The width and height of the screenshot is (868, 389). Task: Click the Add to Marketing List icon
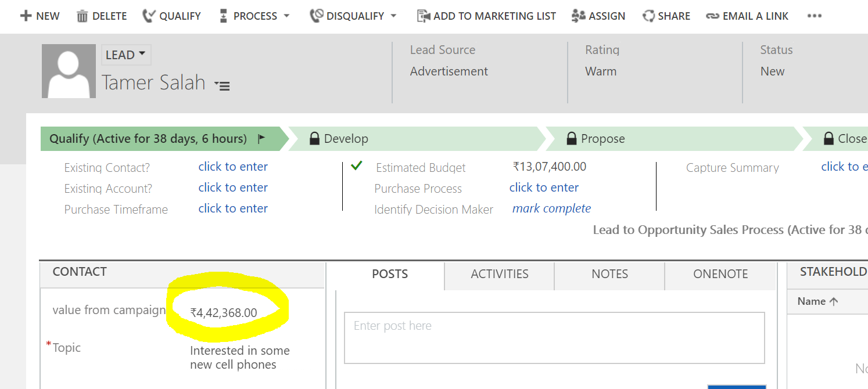pyautogui.click(x=424, y=16)
